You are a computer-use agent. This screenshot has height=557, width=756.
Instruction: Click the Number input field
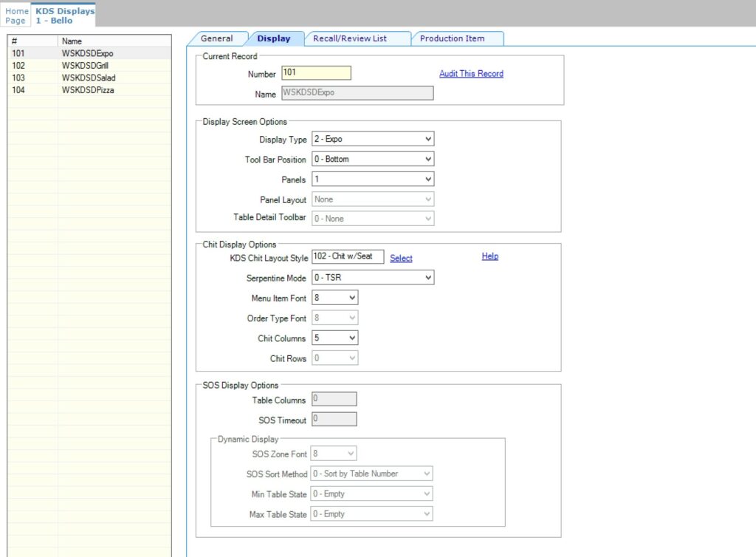(316, 73)
